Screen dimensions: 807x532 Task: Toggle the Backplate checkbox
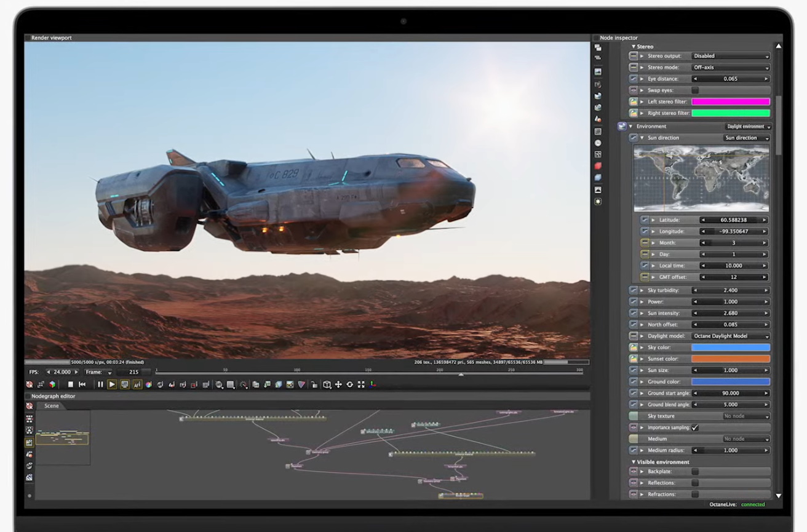tap(695, 472)
